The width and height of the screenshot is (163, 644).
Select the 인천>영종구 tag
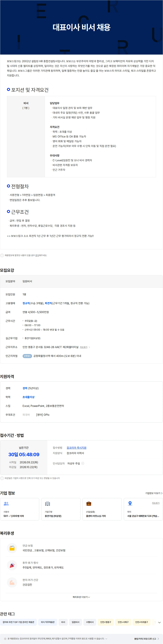[106, 622]
